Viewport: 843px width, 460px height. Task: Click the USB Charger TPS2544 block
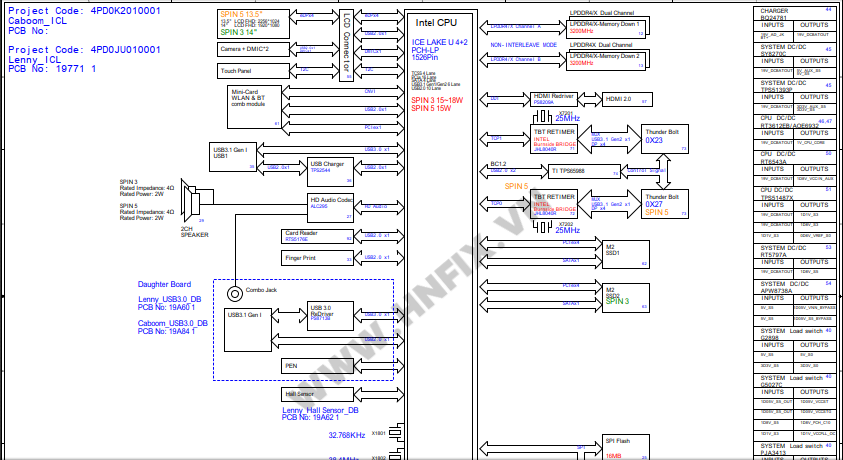pos(327,167)
